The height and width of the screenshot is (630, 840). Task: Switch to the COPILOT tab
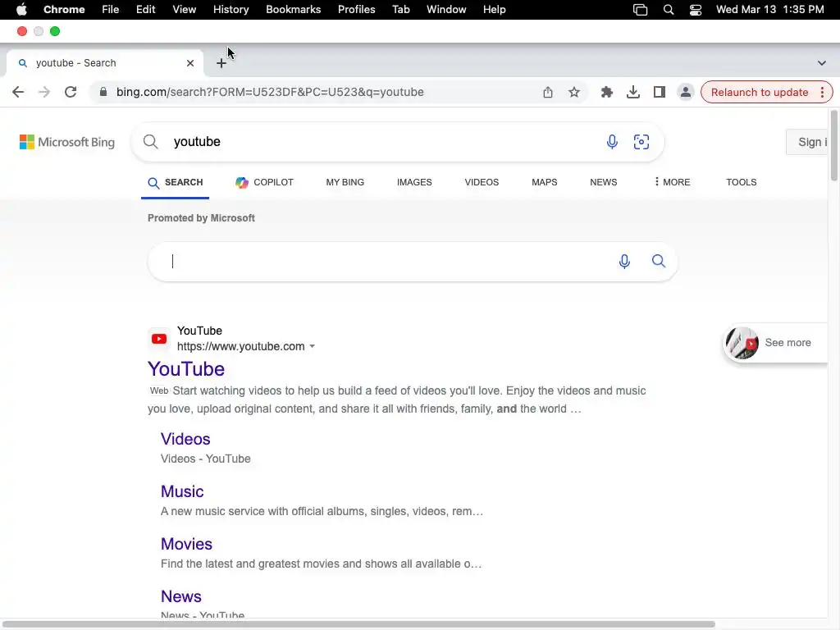coord(264,182)
